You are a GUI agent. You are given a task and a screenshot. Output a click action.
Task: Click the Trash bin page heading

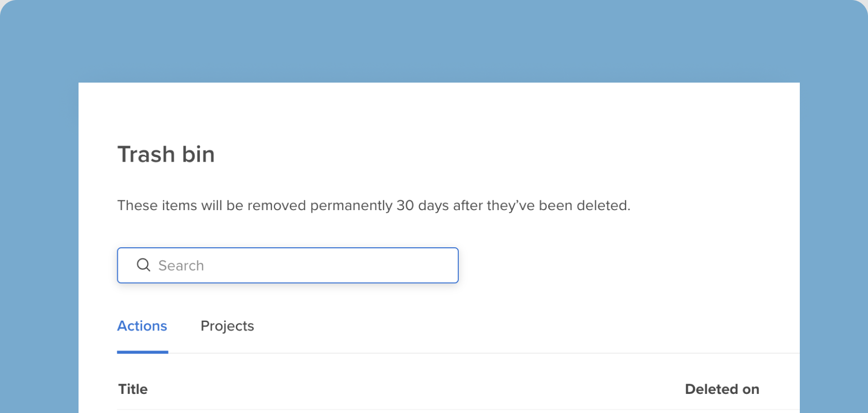(x=166, y=154)
